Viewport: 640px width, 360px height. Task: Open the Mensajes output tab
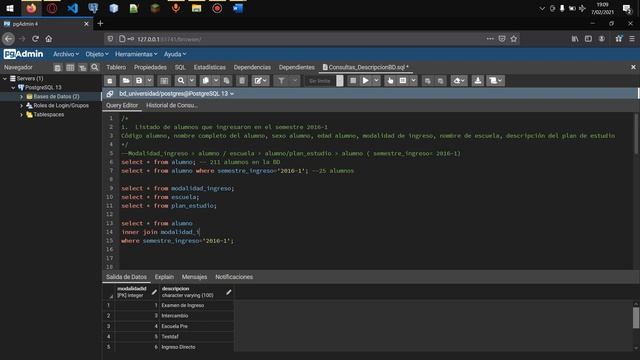click(194, 277)
